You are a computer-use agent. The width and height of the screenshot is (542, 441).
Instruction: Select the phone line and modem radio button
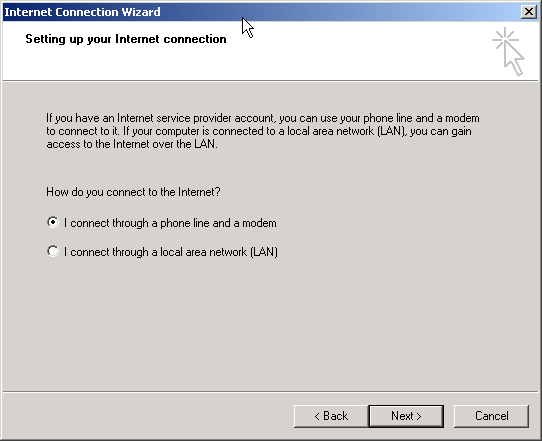[x=53, y=222]
